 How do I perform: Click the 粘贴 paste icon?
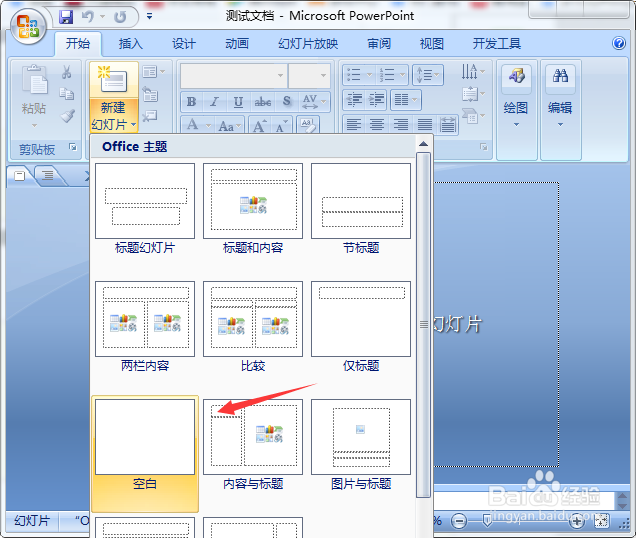35,79
